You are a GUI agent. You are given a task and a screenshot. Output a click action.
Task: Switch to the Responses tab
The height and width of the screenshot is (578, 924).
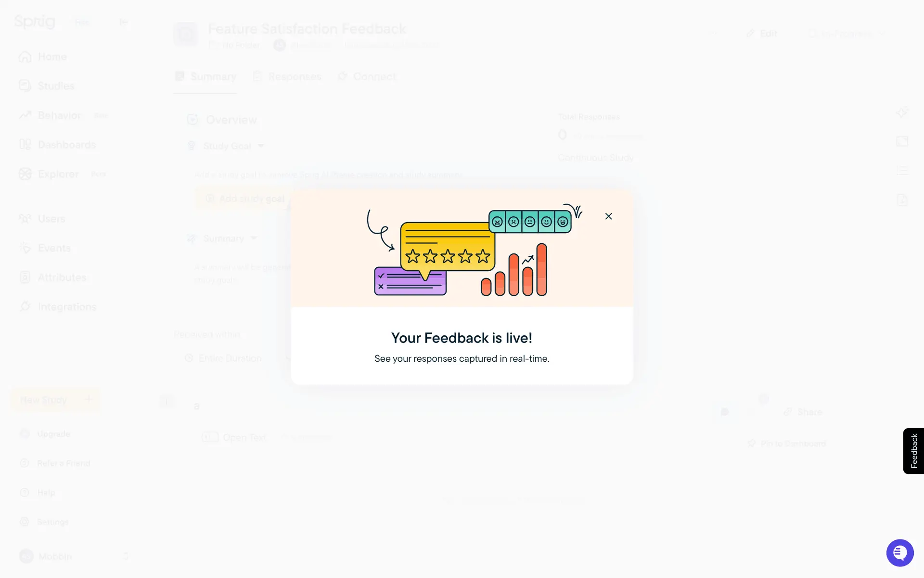(287, 77)
